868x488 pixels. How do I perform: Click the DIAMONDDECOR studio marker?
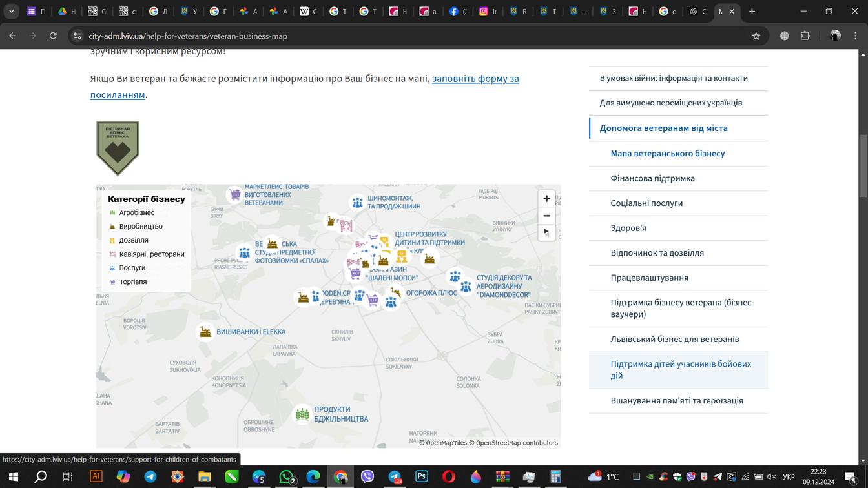pos(466,287)
